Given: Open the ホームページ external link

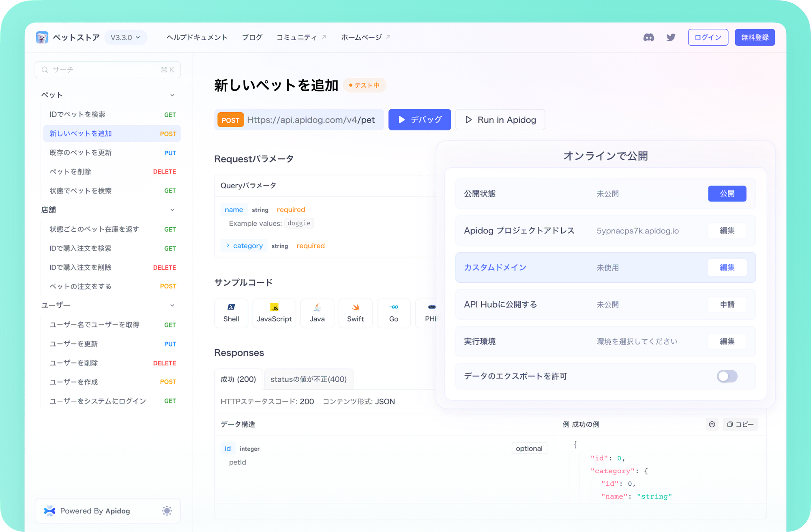Looking at the screenshot, I should (x=366, y=37).
